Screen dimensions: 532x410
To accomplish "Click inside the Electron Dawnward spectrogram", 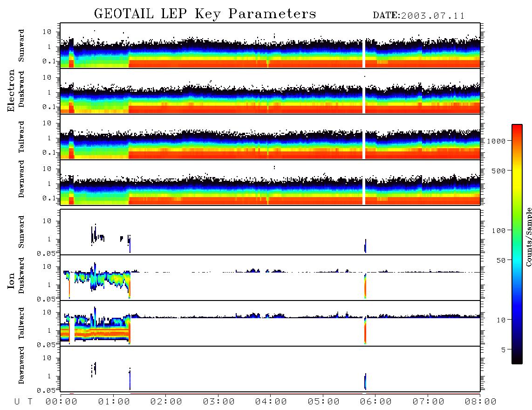I will (270, 182).
